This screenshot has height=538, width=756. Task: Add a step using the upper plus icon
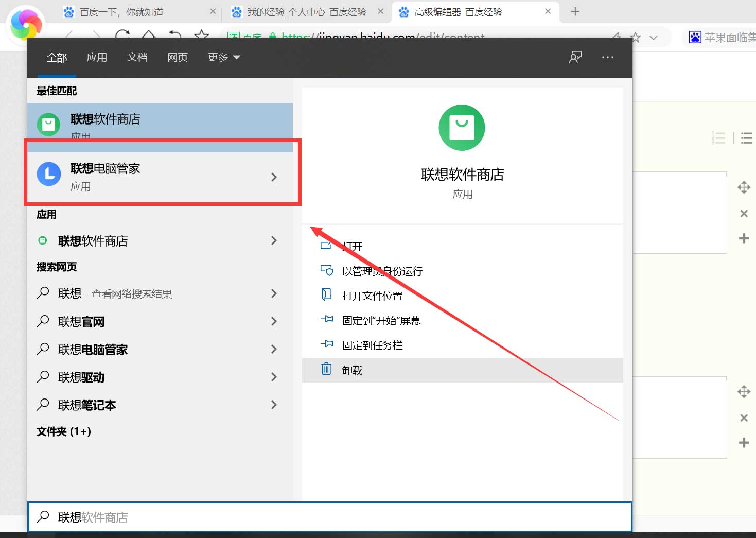tap(744, 238)
